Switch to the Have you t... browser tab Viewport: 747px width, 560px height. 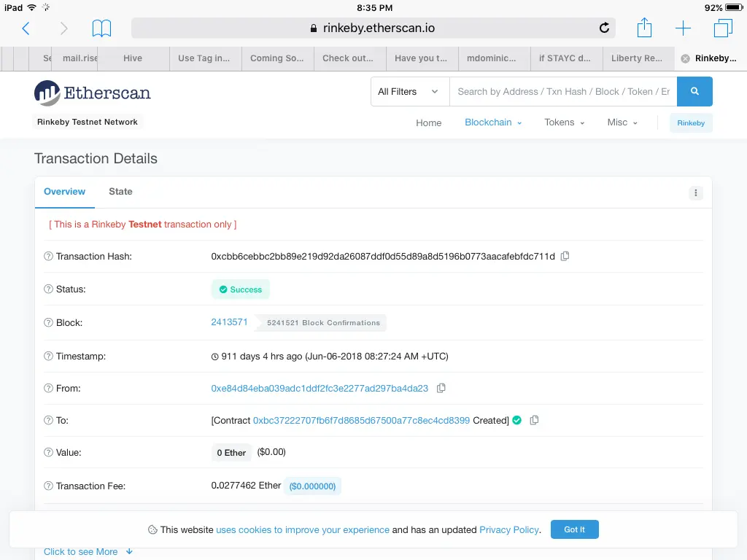(x=422, y=58)
